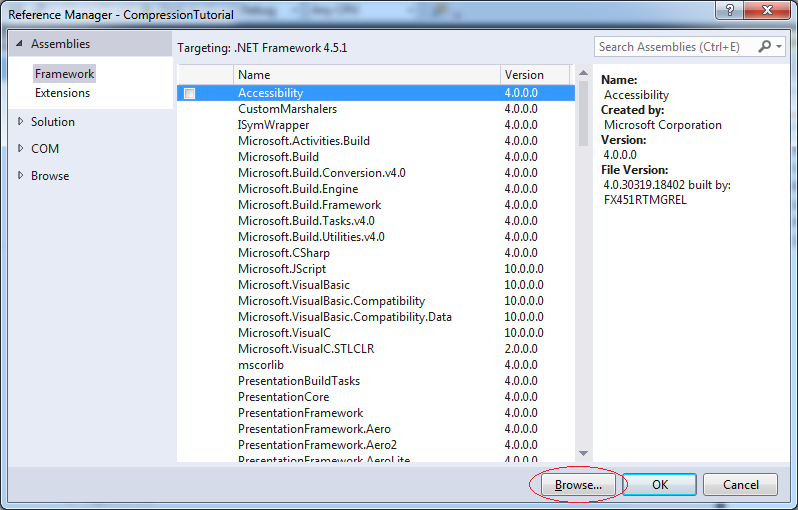This screenshot has width=798, height=510.
Task: Click the Cancel button
Action: click(740, 485)
